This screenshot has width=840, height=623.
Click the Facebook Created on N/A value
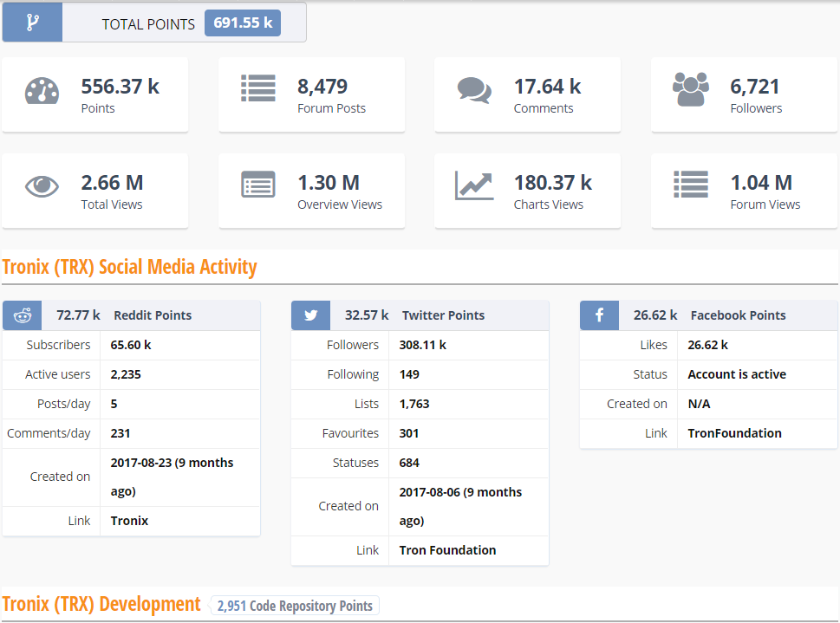pos(699,404)
